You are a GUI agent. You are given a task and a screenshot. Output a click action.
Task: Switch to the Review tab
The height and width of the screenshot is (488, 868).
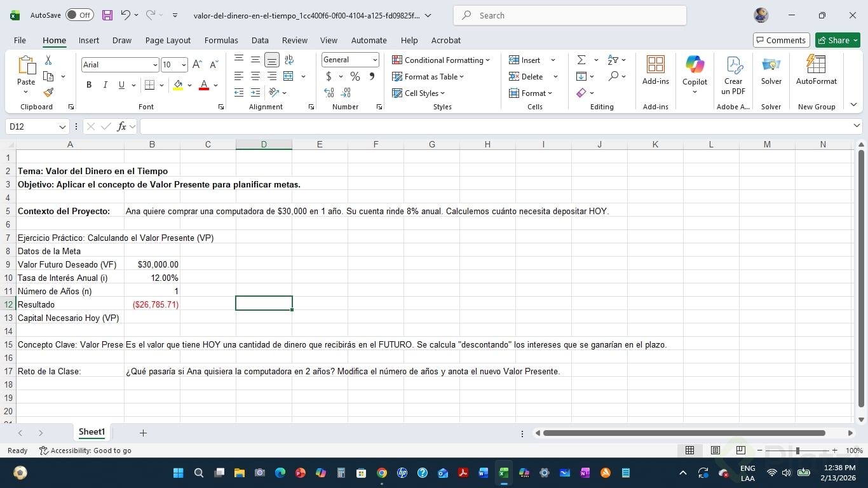[295, 40]
